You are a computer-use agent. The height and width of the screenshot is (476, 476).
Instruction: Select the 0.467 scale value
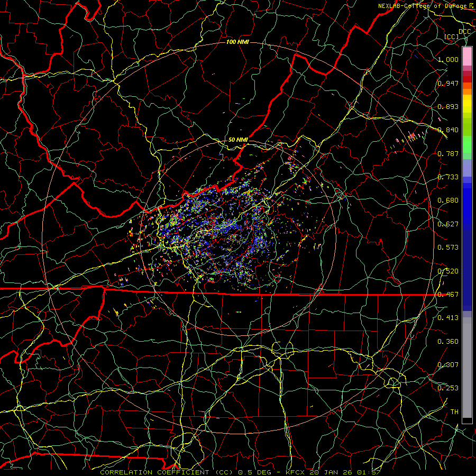click(x=448, y=295)
